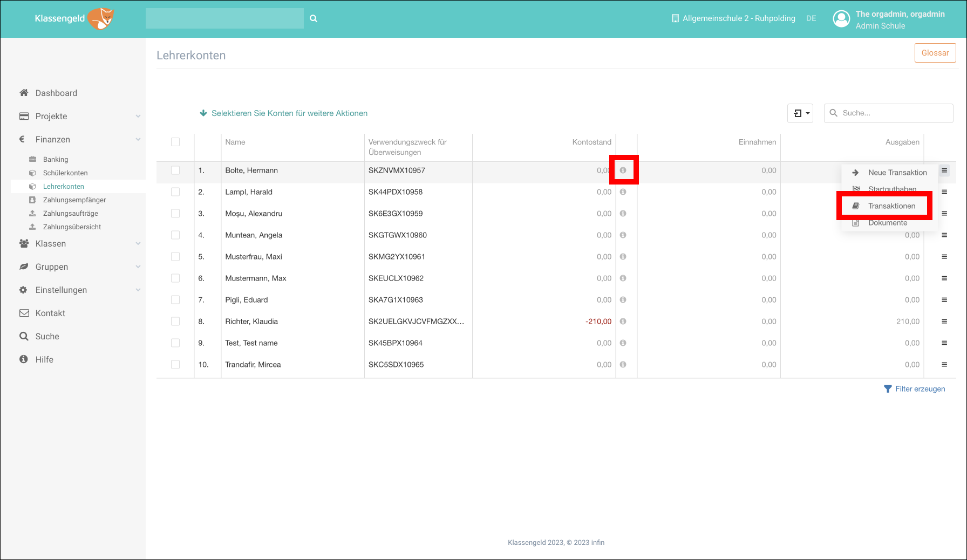Open hamburger menu for Test, Test name row
Screen dimensions: 967x560
944,343
